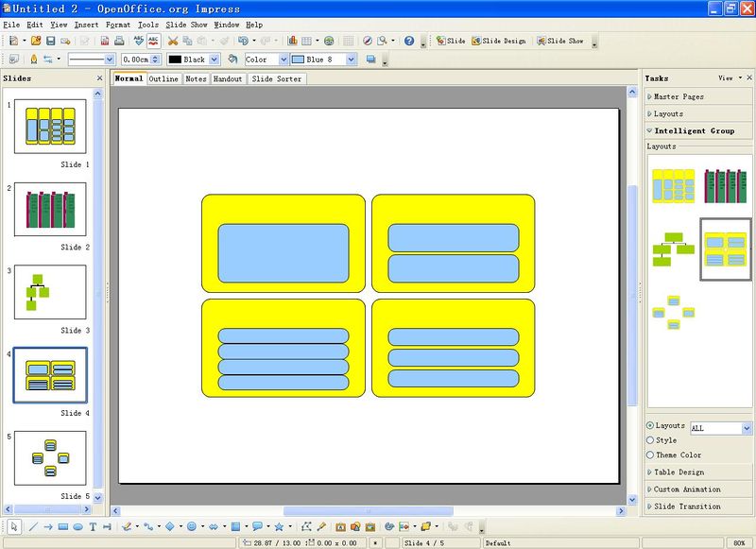This screenshot has height=549, width=756.
Task: Open the Tasks View menu
Action: click(x=730, y=77)
